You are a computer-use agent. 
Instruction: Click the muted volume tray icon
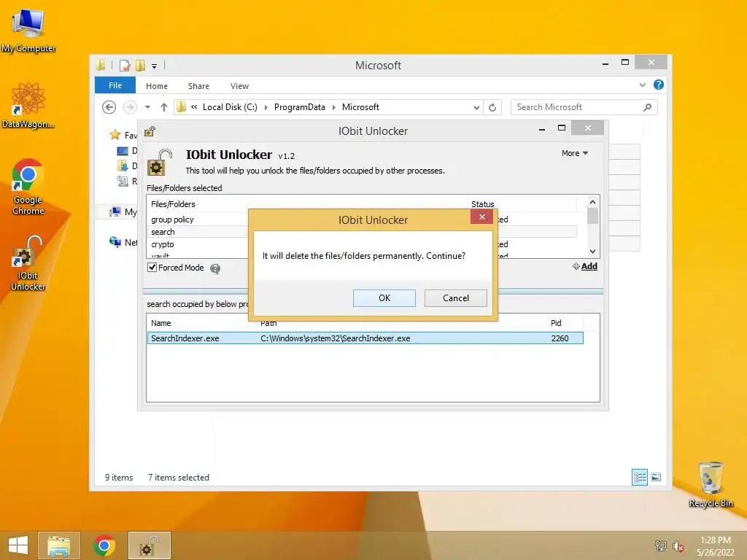point(678,545)
